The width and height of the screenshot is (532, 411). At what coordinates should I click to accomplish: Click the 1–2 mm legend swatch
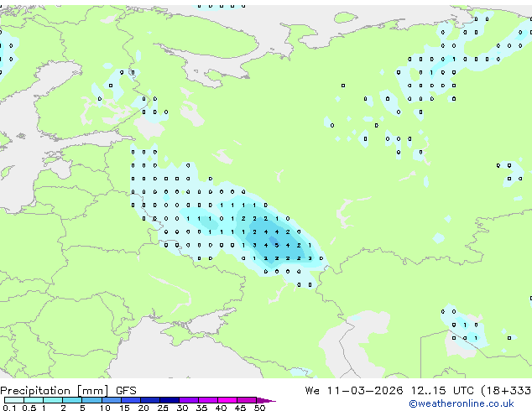coord(53,400)
